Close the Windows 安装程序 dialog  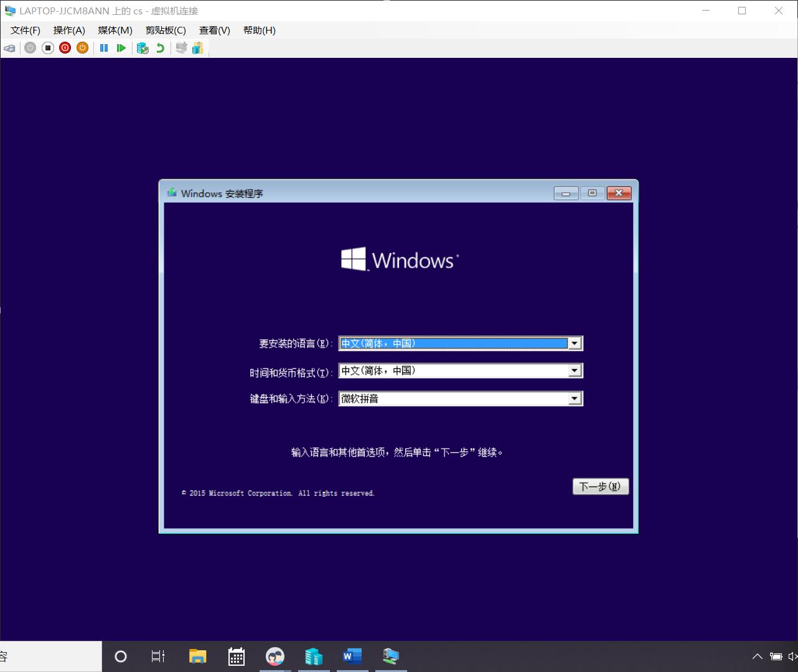[619, 194]
